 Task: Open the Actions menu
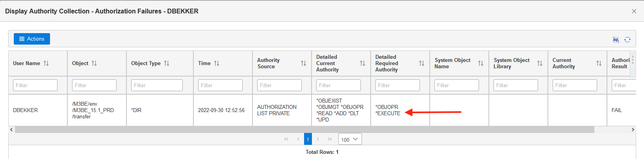coord(32,39)
